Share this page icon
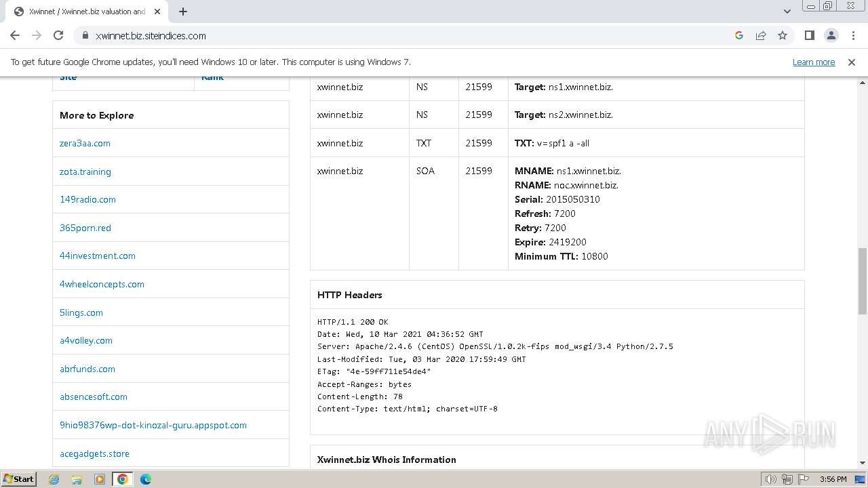Image resolution: width=868 pixels, height=488 pixels. point(761,35)
